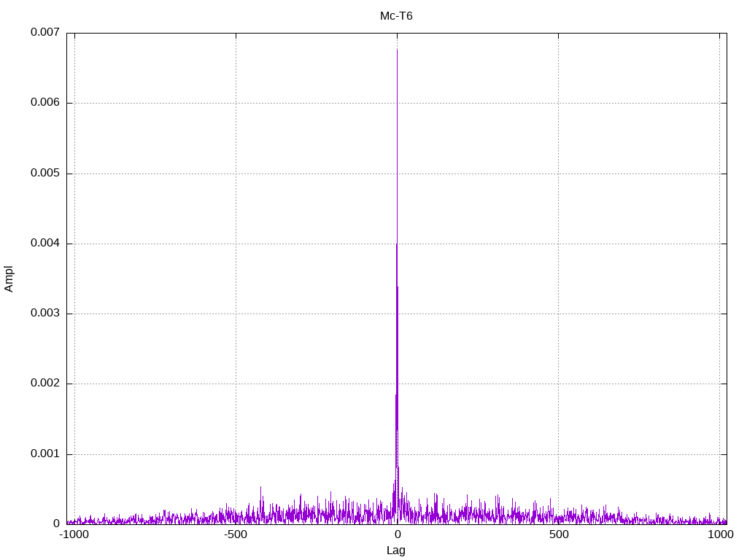Click the 1000 x-axis tick label
The image size is (747, 560).
tap(720, 534)
